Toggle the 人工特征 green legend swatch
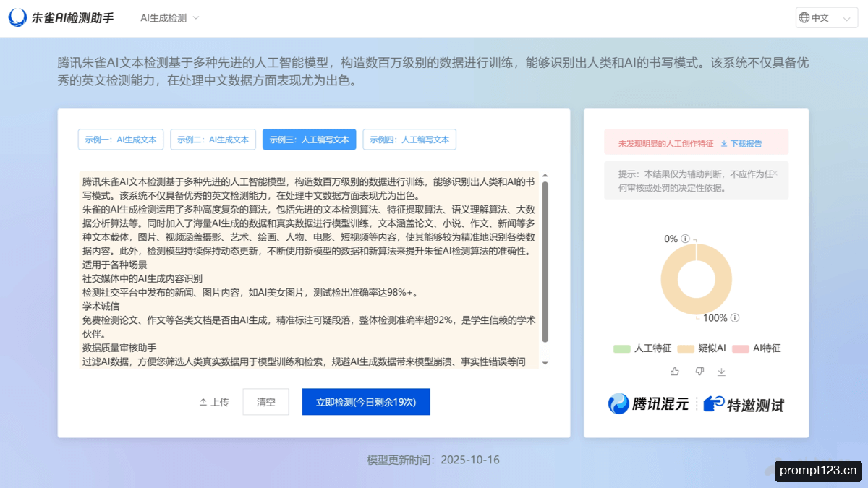 coord(622,348)
